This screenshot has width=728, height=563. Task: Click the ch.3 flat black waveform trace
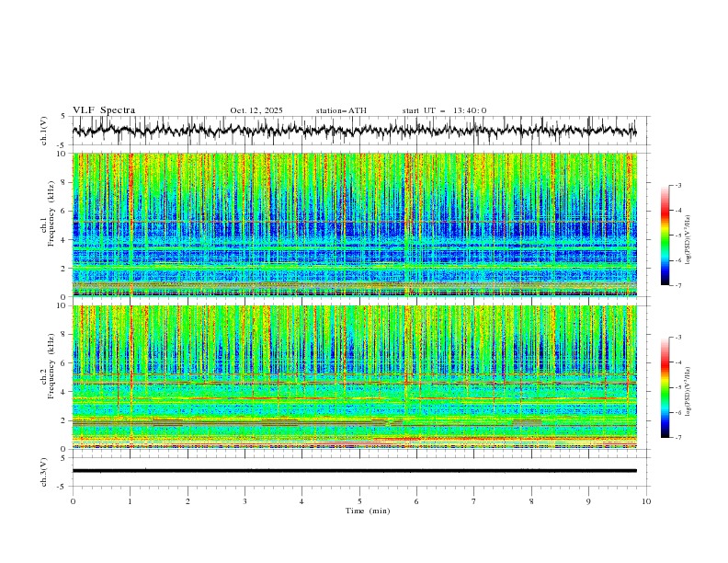click(354, 471)
